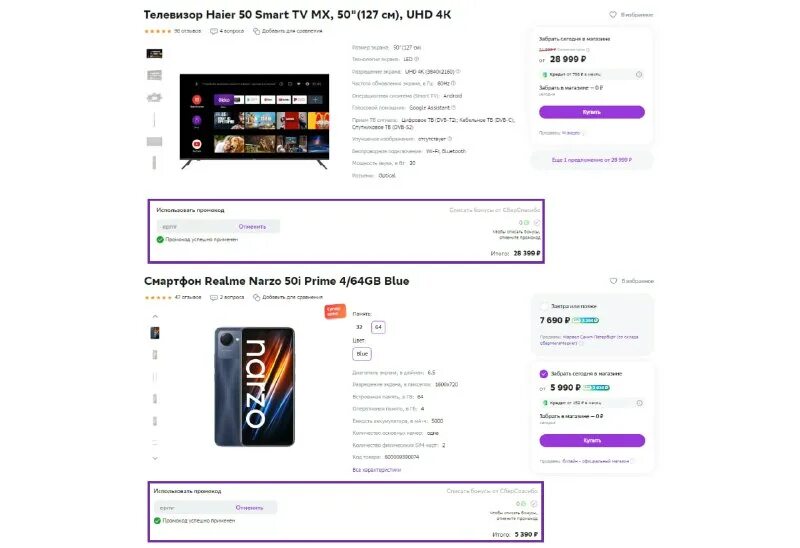Select 64 GB memory option
Viewport: 800px width, 548px height.
378,327
